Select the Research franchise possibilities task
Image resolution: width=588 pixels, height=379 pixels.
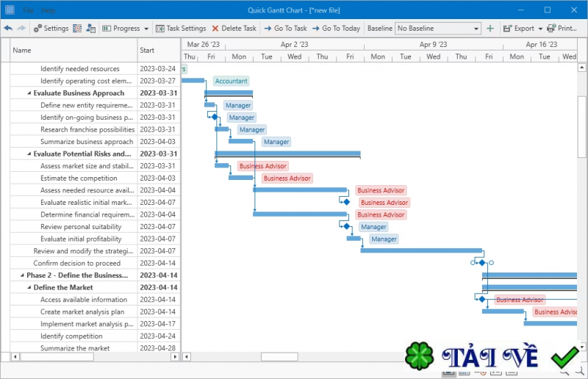87,129
